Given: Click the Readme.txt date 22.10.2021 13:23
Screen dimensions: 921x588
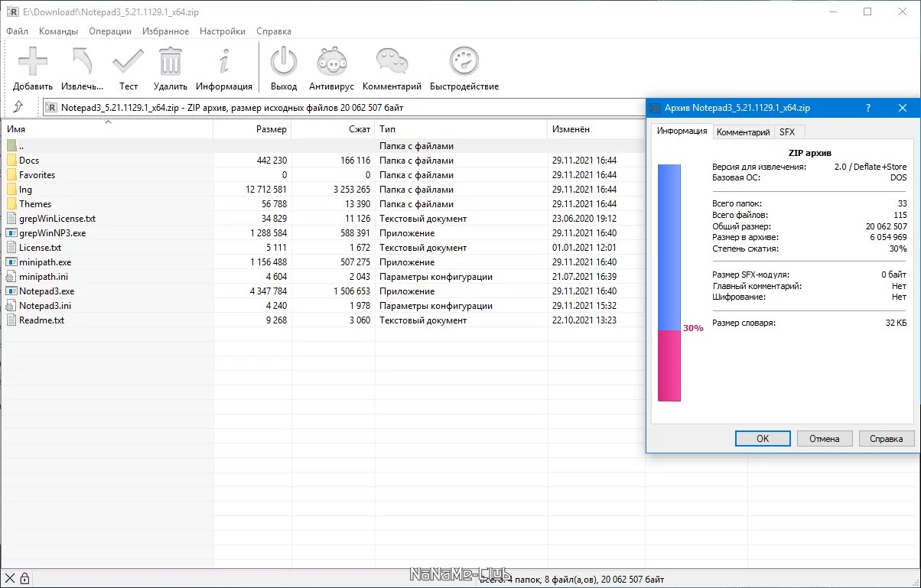Looking at the screenshot, I should coord(584,320).
